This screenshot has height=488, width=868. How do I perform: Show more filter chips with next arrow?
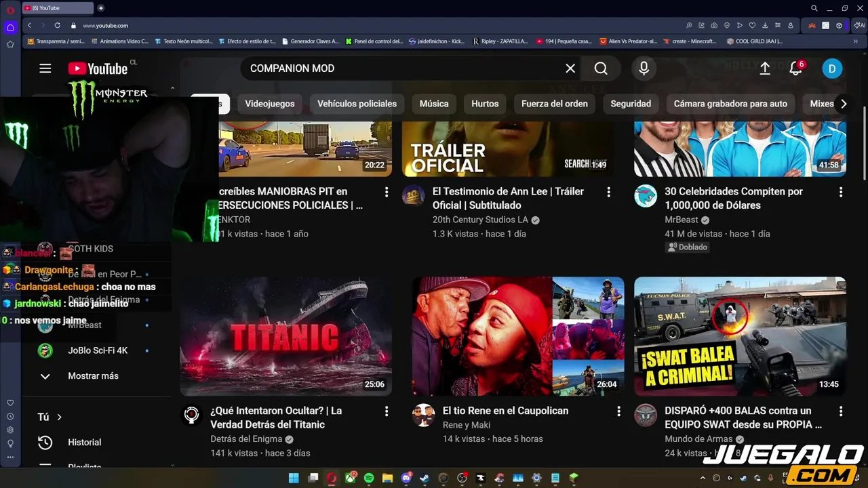click(x=844, y=104)
